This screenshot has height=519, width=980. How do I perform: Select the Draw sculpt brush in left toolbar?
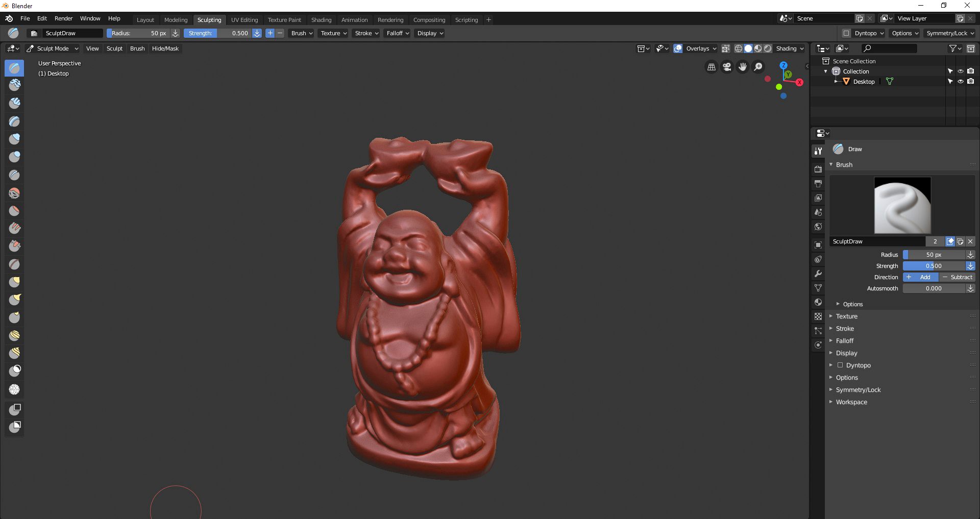coord(14,68)
